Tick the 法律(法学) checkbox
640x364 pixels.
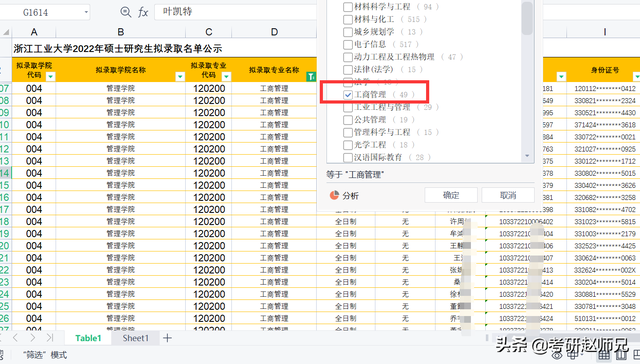(348, 70)
